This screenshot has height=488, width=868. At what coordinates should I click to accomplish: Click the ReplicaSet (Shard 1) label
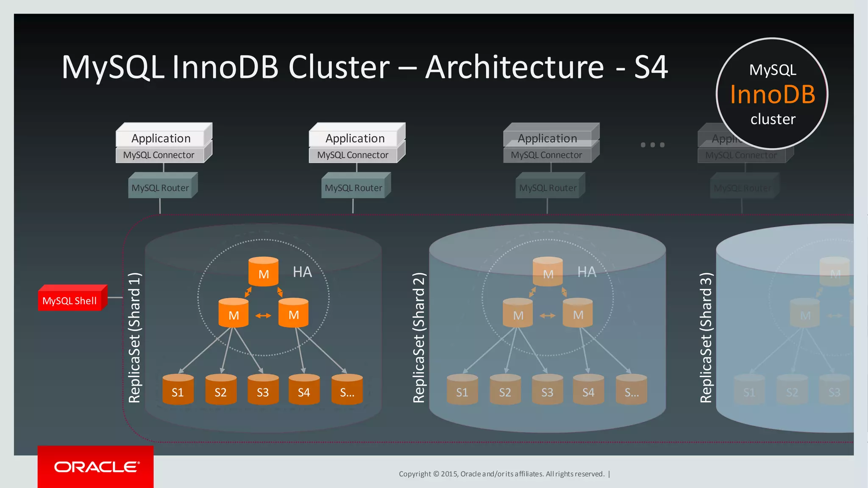(x=134, y=337)
